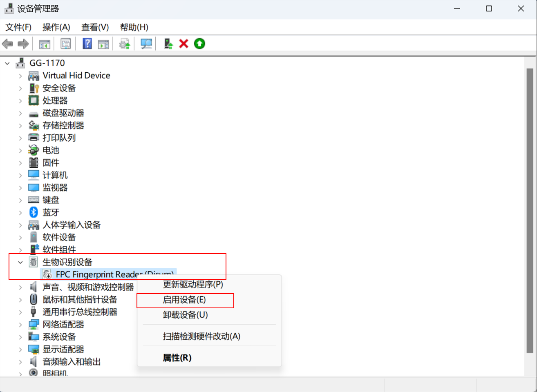
Task: Click the vertical scrollbar of the device tree
Action: click(x=530, y=204)
